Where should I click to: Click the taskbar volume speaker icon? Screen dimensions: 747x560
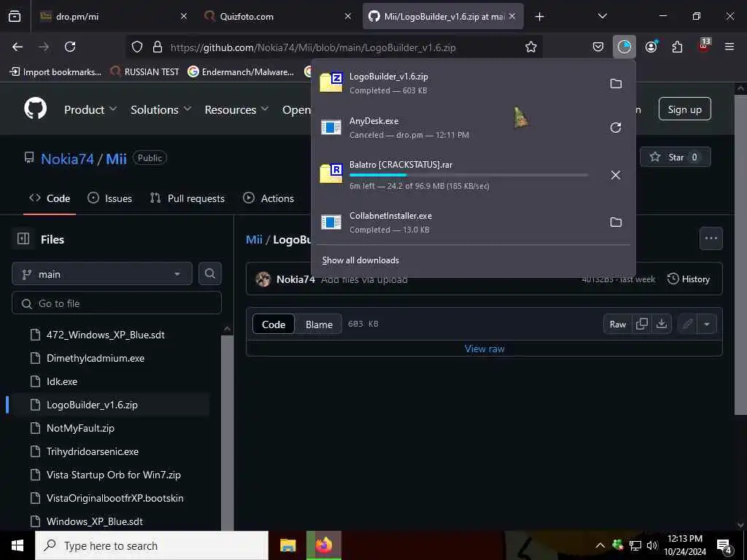tap(651, 545)
